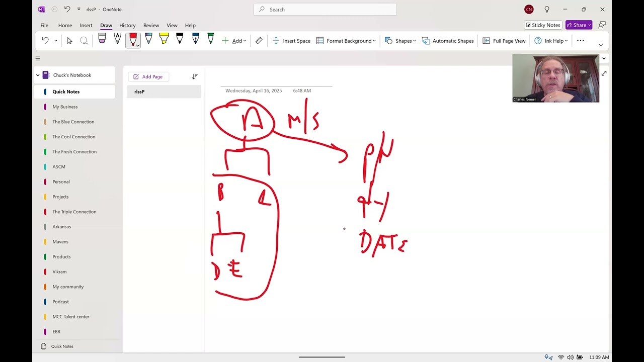This screenshot has height=362, width=644.
Task: Click the Wi-Fi icon in system tray
Action: click(x=561, y=357)
